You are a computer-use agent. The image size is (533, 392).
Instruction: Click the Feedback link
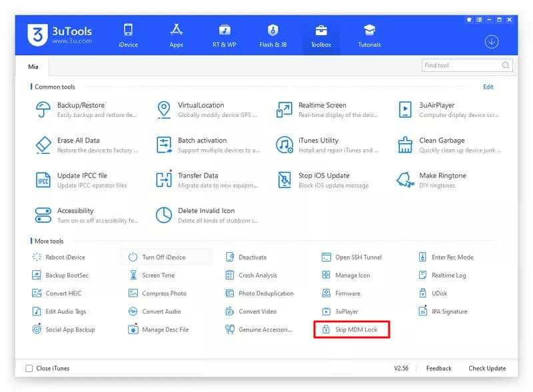(x=439, y=368)
